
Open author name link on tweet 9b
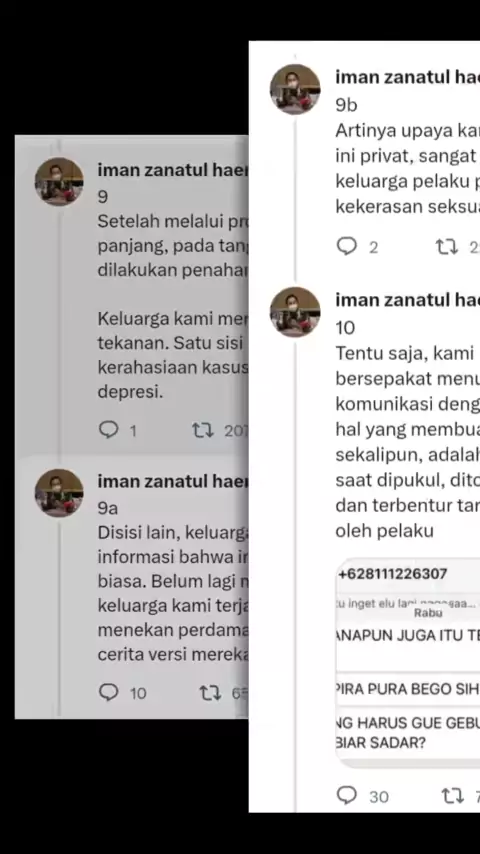(408, 77)
